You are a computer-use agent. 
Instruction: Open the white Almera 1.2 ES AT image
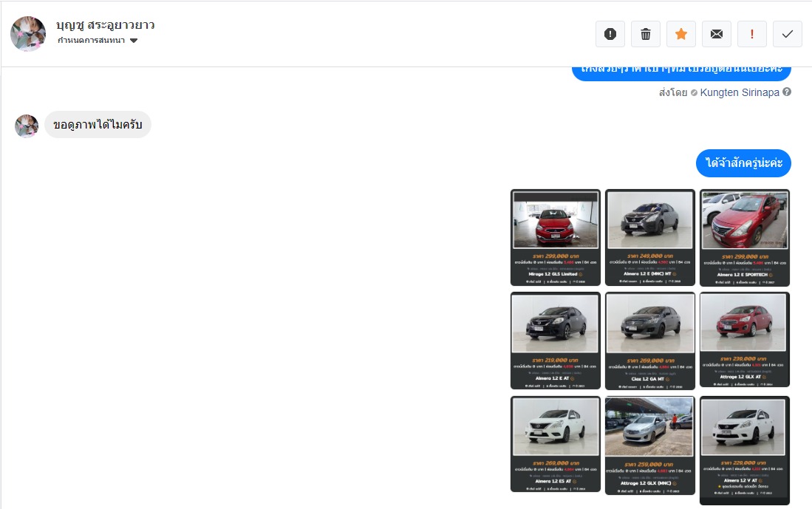556,443
